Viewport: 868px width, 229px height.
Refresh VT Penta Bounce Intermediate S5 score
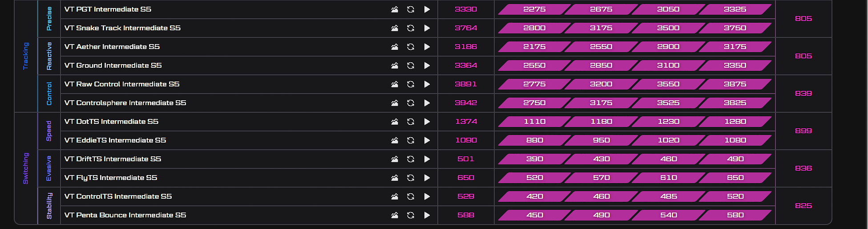coord(411,215)
